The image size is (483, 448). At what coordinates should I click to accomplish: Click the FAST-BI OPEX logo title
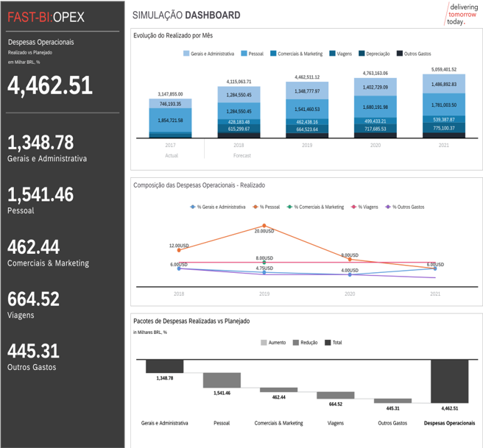point(46,17)
